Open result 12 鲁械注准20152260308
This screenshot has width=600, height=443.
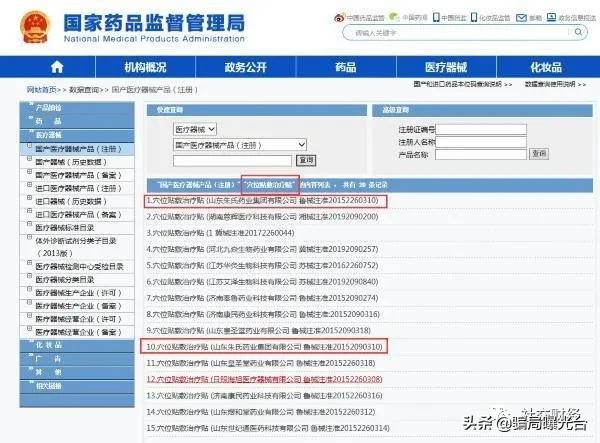[x=264, y=379]
